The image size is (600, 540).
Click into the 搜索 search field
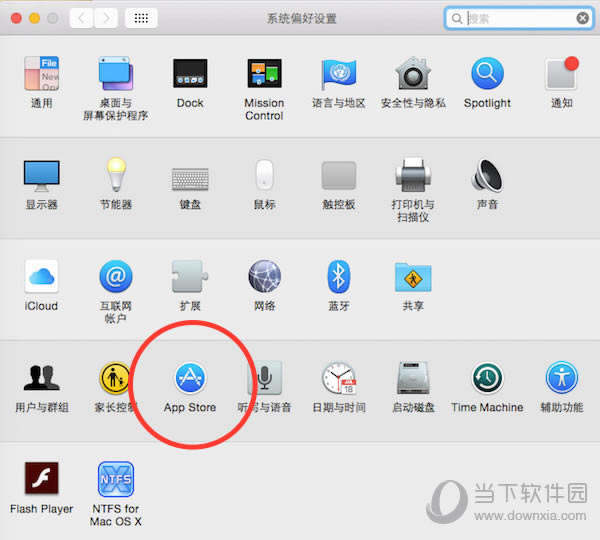click(519, 18)
